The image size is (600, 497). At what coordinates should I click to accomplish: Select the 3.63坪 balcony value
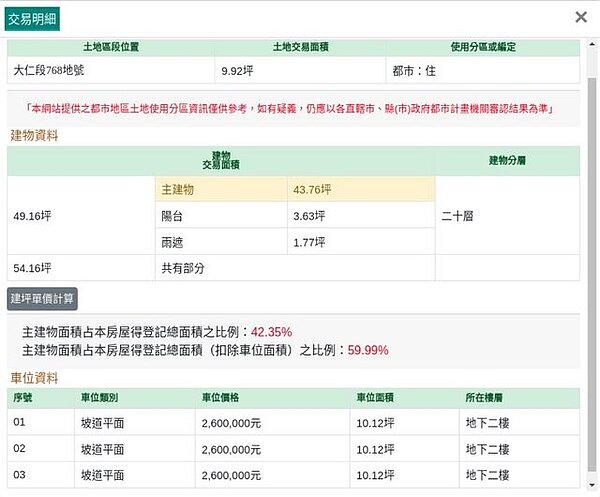[x=361, y=216]
